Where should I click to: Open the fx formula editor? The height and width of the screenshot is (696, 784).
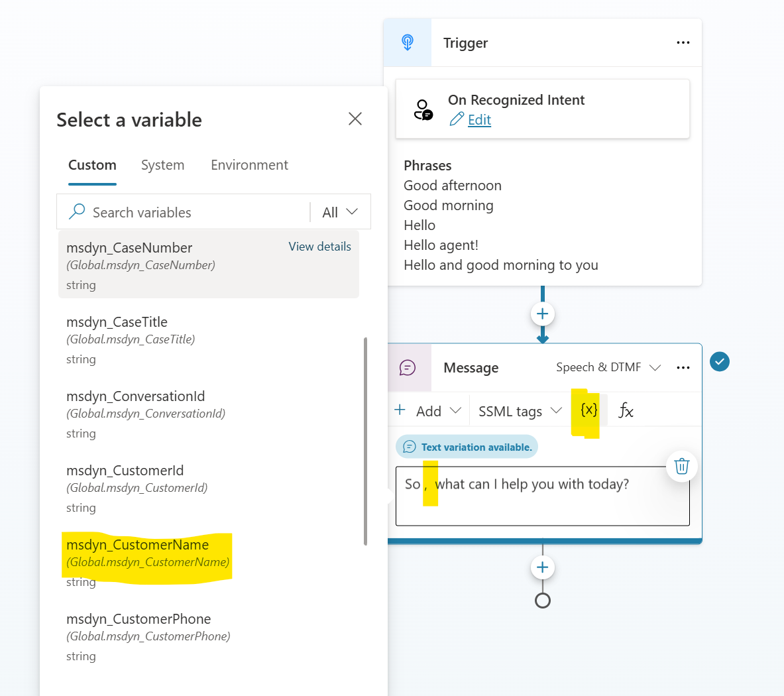coord(626,410)
